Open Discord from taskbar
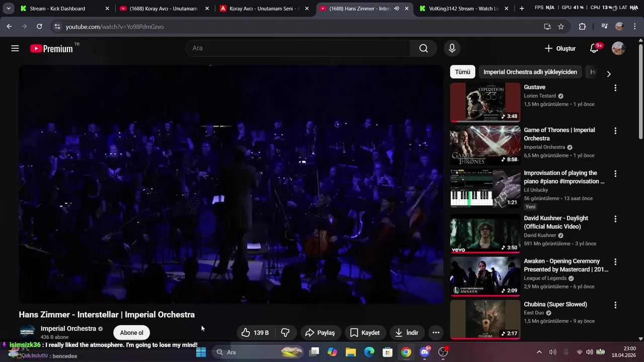 tap(425, 352)
